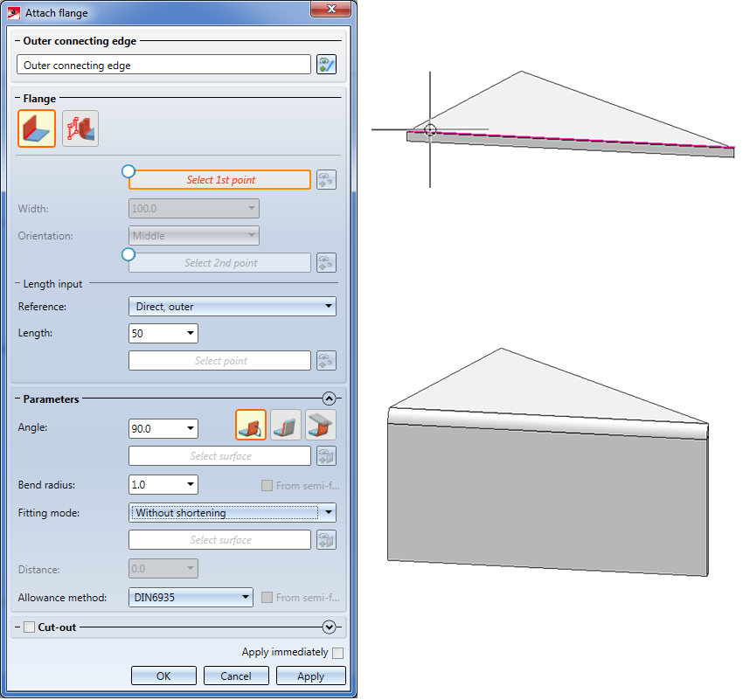The image size is (743, 700).
Task: Toggle Bend radius From semi-finished checkbox
Action: (267, 485)
